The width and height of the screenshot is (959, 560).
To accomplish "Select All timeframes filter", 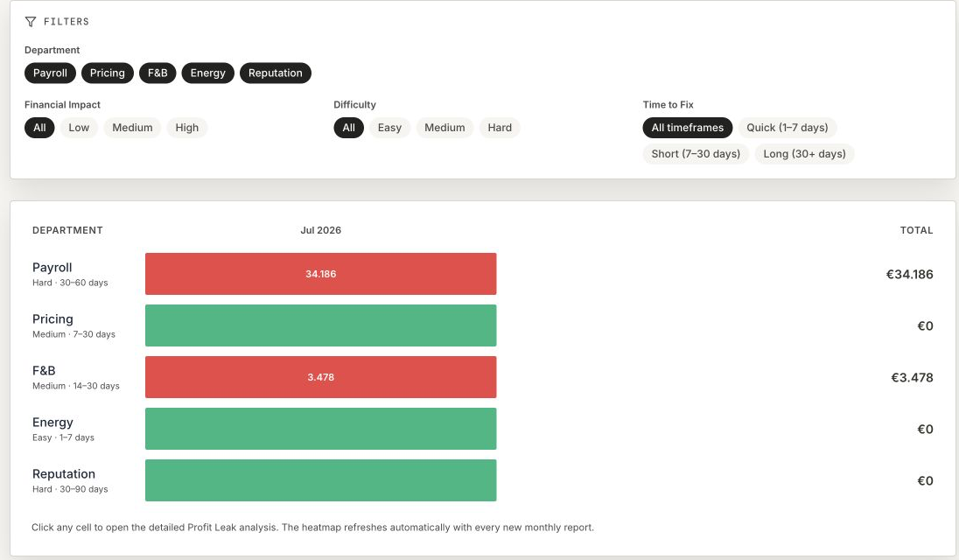I will tap(688, 128).
